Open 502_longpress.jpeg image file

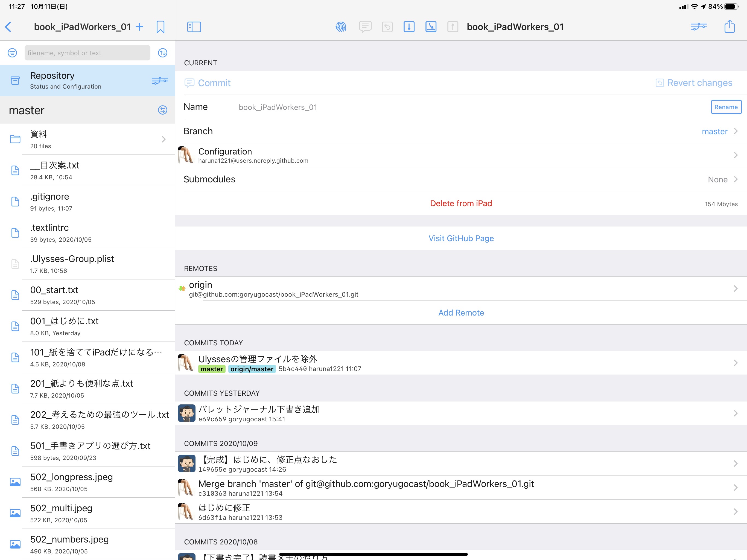point(87,482)
